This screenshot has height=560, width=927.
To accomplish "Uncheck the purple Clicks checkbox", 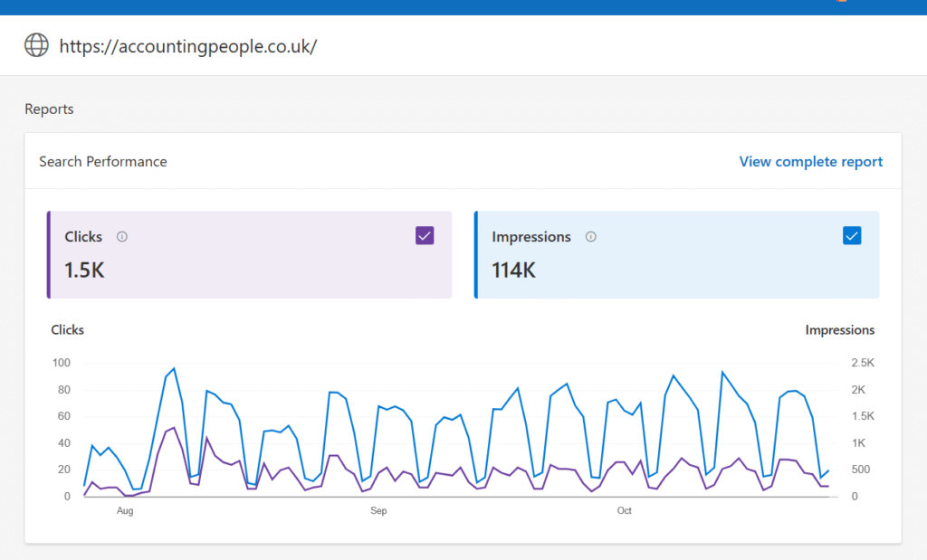I will pos(425,235).
